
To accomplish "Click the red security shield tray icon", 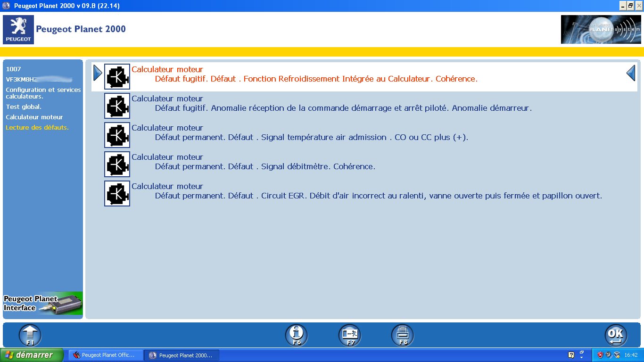I will pos(600,355).
